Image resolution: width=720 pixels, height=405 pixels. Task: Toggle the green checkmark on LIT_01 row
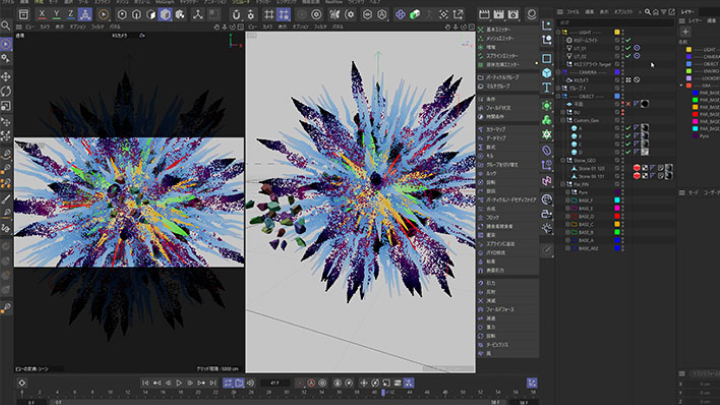point(628,48)
